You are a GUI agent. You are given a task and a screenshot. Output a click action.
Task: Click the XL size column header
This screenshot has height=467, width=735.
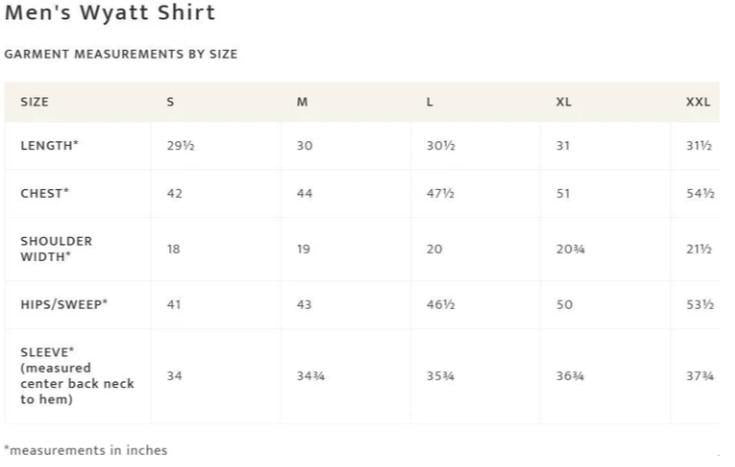coord(563,102)
